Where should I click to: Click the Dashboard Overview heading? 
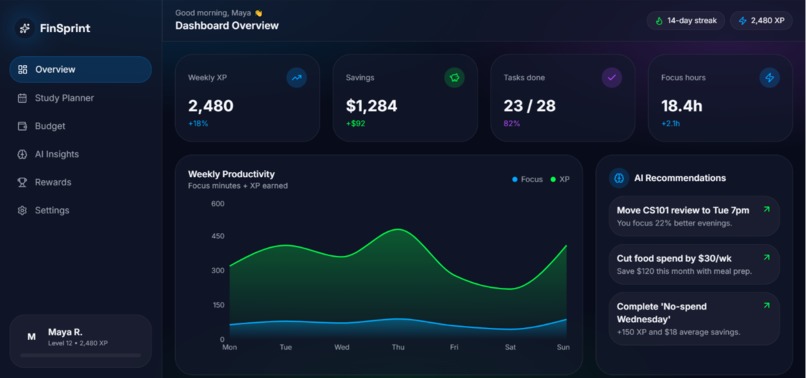coord(227,26)
